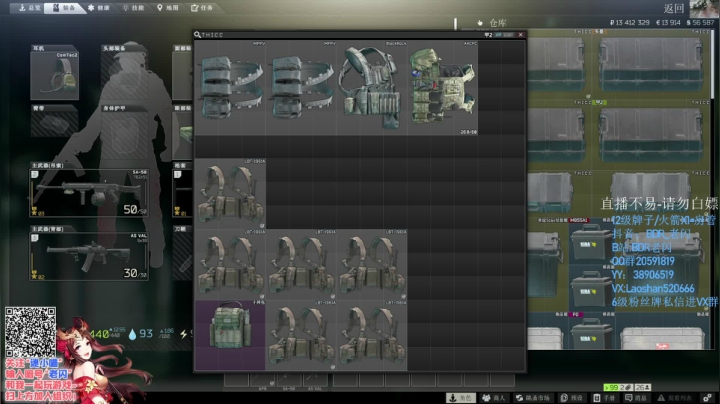Viewport: 720px width, 404px height.
Task: Click the ComTac2 headset in the 耳机 slot
Action: [x=55, y=76]
